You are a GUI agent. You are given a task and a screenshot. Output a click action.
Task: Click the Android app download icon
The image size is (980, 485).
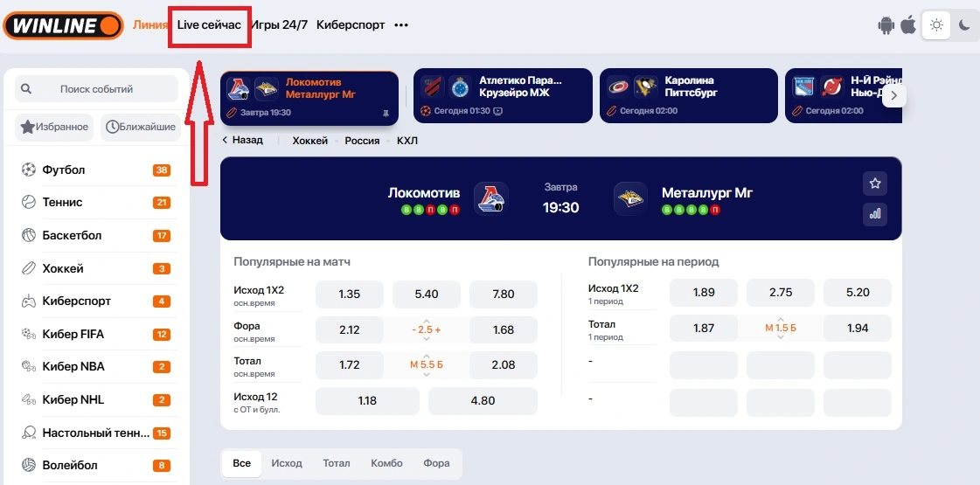tap(887, 25)
